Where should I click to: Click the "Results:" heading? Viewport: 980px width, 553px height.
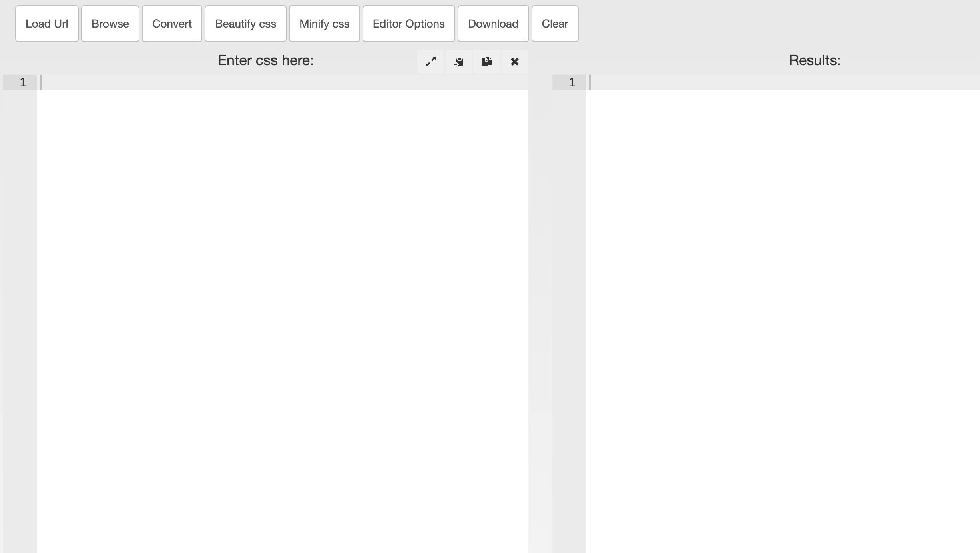point(814,60)
